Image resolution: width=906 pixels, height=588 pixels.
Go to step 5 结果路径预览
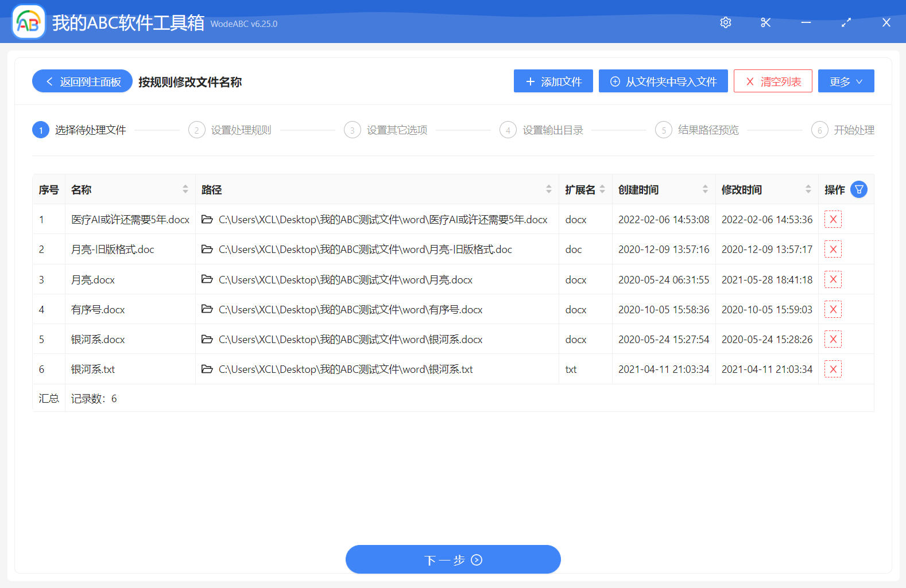pos(697,130)
